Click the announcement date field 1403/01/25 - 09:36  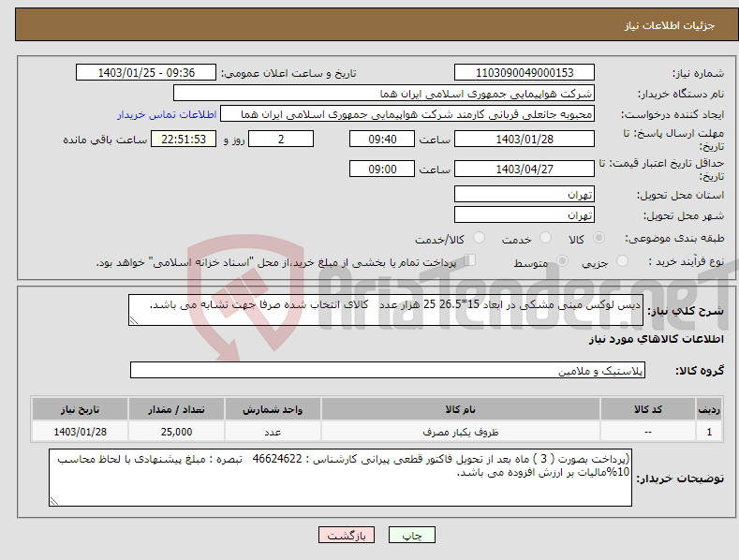coord(146,73)
